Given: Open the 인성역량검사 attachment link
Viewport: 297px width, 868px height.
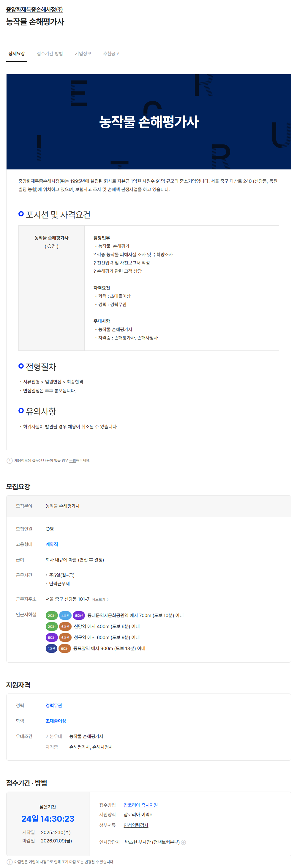Looking at the screenshot, I should 136,825.
